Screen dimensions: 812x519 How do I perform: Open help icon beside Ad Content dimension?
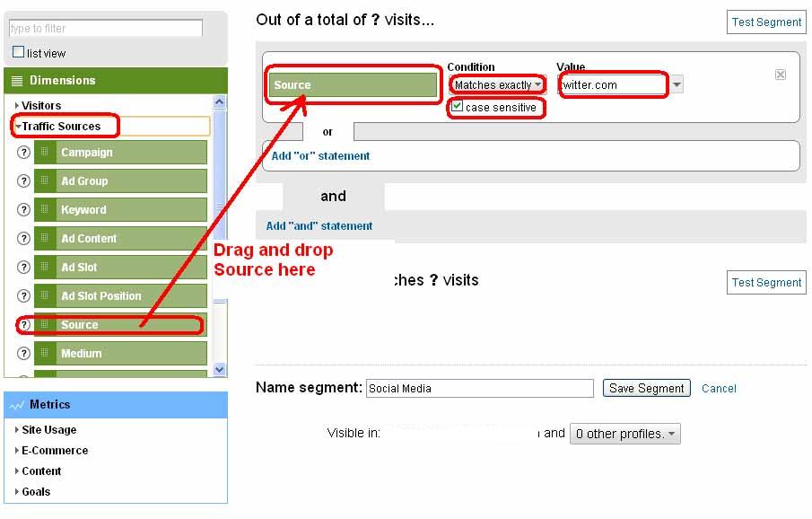[23, 239]
